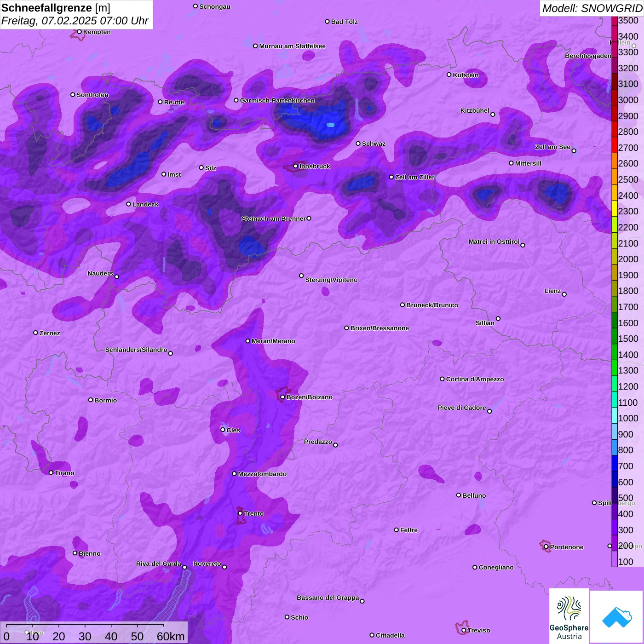644x644 pixels.
Task: Click the 'Zernez' label
Action: click(x=50, y=333)
